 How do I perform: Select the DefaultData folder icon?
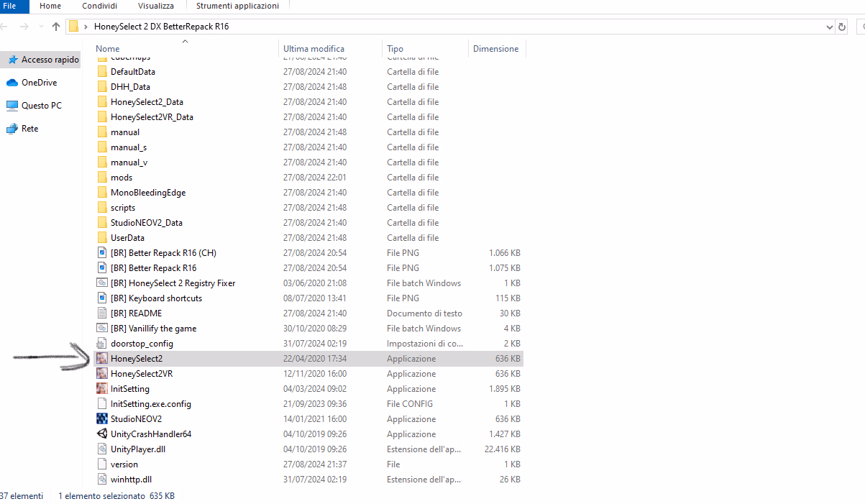click(x=102, y=71)
